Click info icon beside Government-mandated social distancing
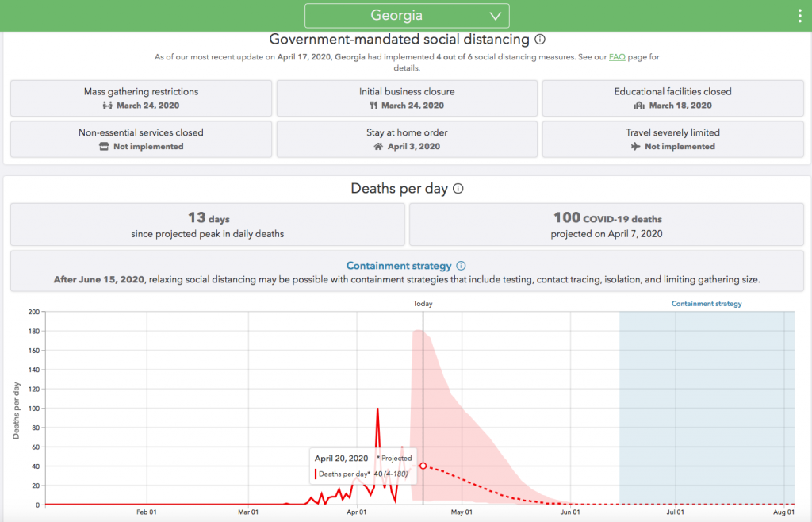 (x=540, y=39)
